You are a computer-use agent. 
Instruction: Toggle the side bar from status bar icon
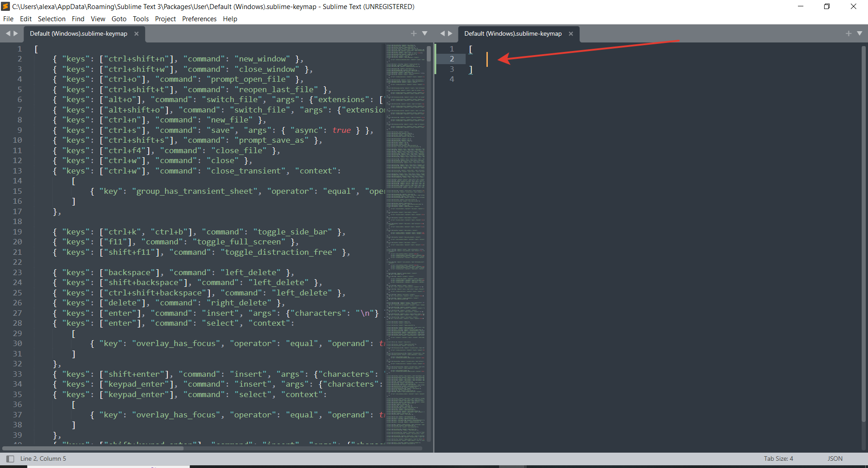[10, 459]
